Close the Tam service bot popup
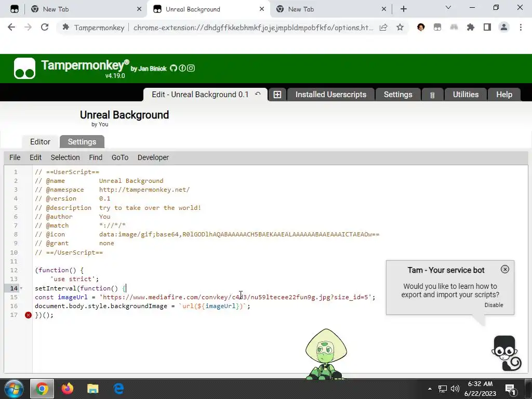The width and height of the screenshot is (532, 399). tap(505, 270)
